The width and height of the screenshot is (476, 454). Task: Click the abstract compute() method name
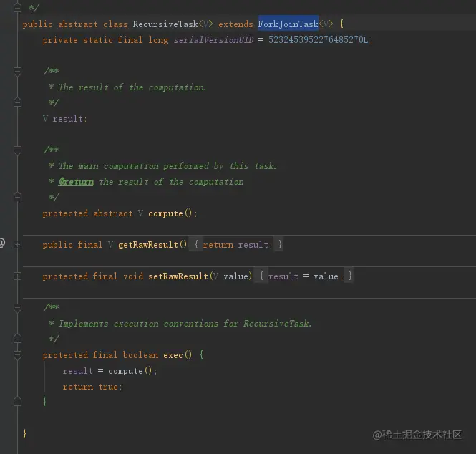(x=165, y=213)
